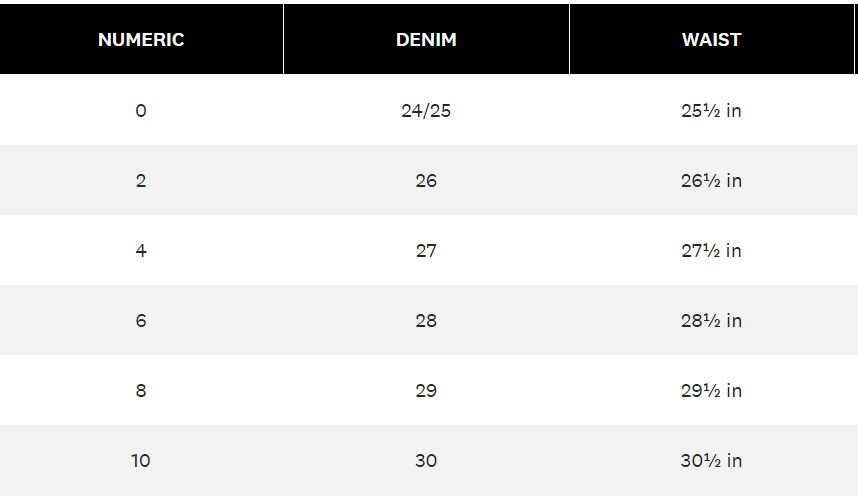Screen dimensions: 858x498
Task: Click numeric size 8 cell
Action: pos(141,391)
